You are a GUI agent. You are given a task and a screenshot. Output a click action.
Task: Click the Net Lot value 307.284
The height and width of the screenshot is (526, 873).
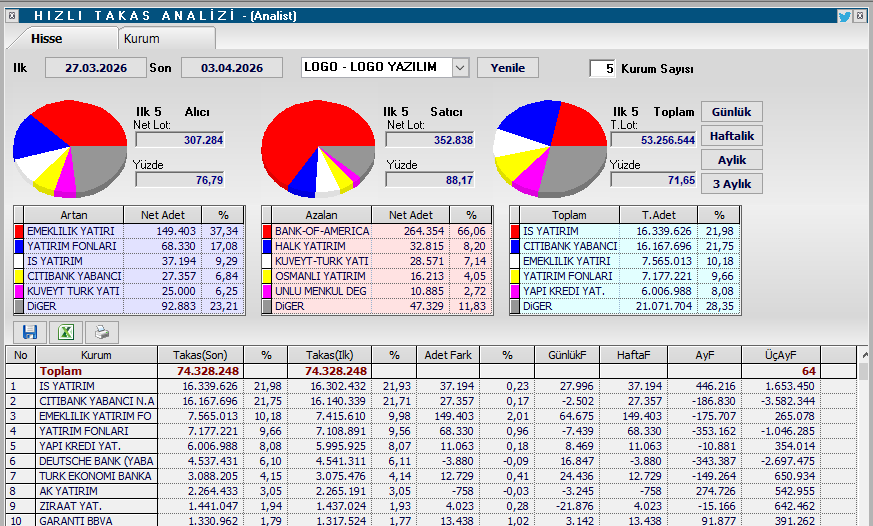(x=180, y=140)
